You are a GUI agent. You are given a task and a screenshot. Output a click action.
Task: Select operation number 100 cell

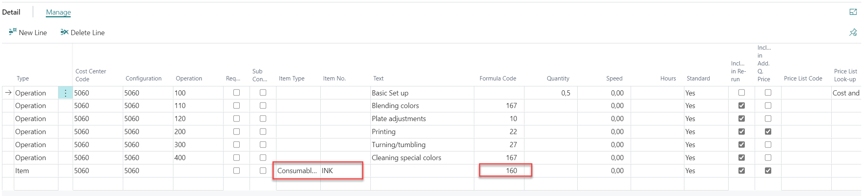pos(198,93)
